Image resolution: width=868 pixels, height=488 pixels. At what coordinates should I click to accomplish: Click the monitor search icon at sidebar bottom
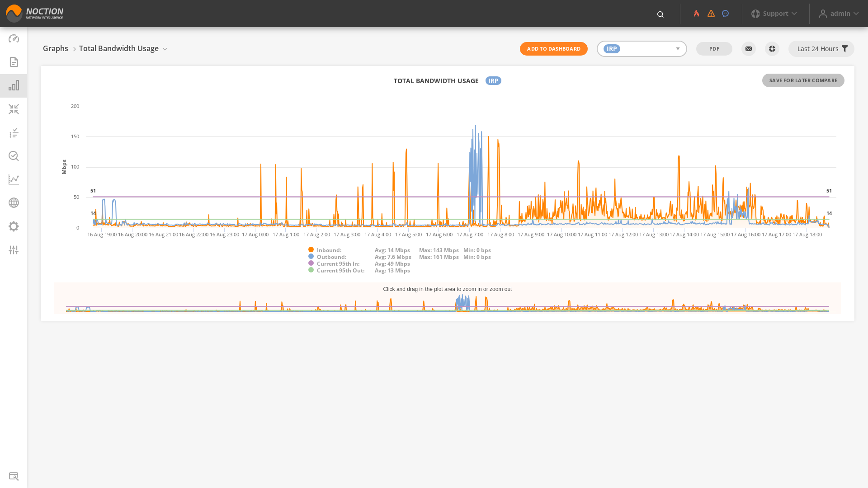(14, 476)
